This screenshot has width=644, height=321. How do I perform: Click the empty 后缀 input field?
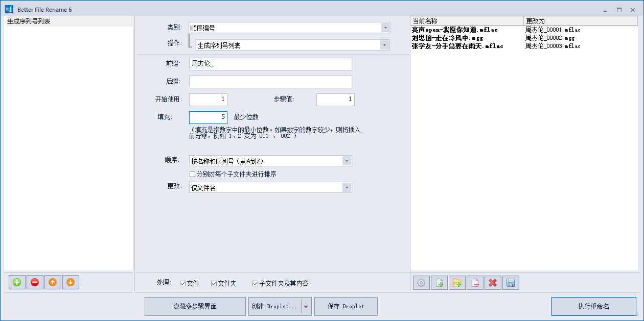270,82
